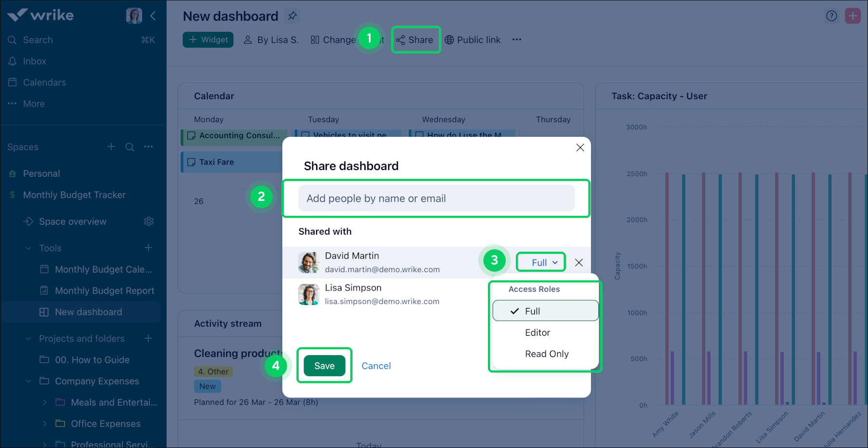Open Calendars in the sidebar
The image size is (868, 448).
[44, 82]
